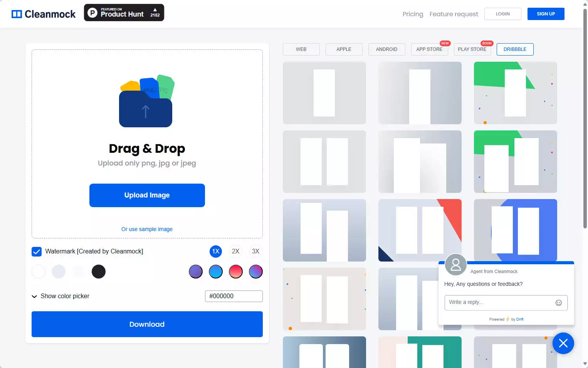Click the chat agent avatar
Screen dimensions: 588x368
456,265
